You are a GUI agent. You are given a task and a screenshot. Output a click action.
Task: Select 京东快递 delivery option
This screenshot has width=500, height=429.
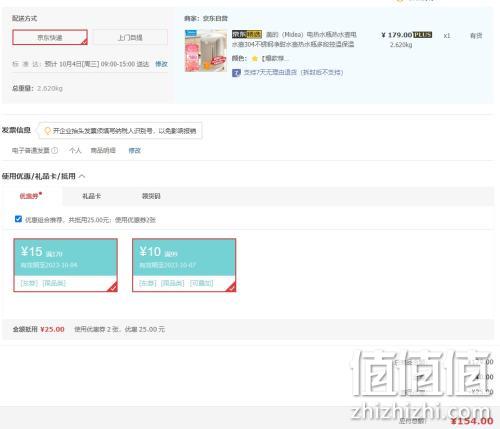tap(50, 37)
